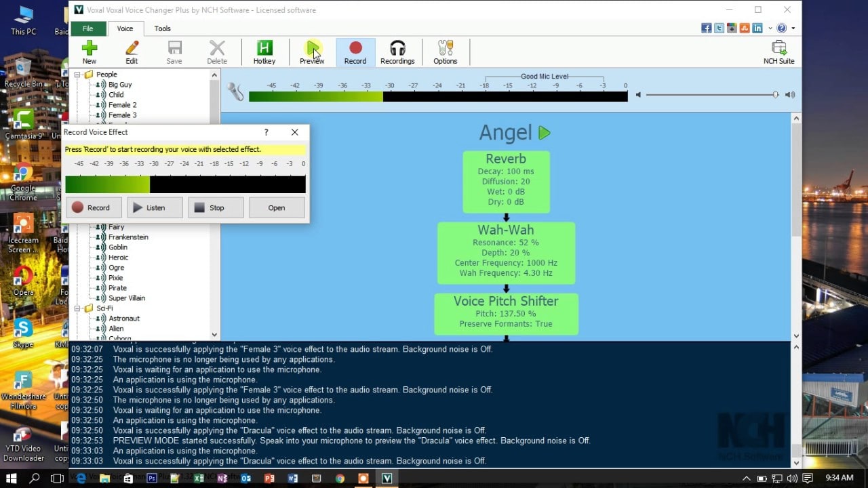Screen dimensions: 868x488
Task: Open the Options toolbar icon
Action: pyautogui.click(x=446, y=52)
